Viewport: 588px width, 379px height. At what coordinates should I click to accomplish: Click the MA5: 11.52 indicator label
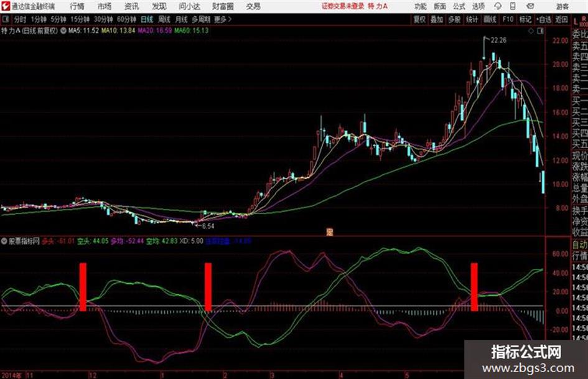[83, 30]
